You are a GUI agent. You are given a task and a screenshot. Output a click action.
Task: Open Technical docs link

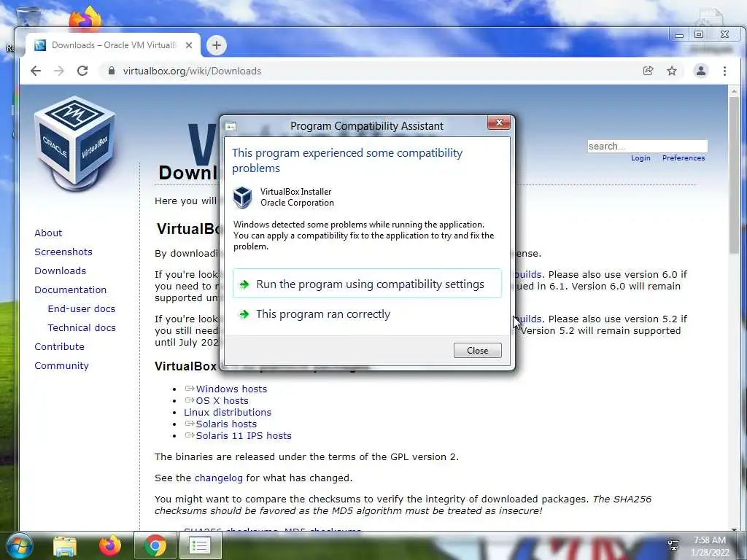point(82,327)
